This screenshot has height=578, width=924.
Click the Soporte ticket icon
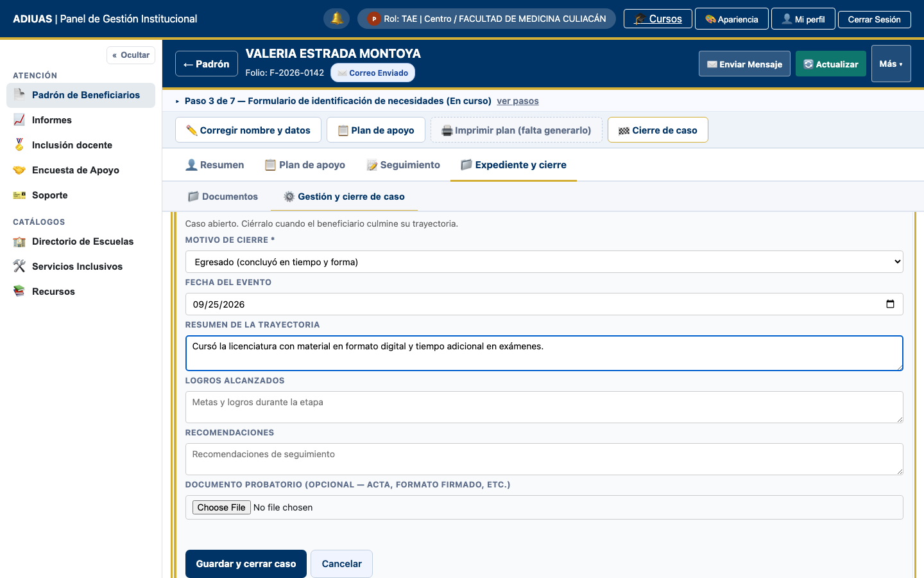point(19,195)
